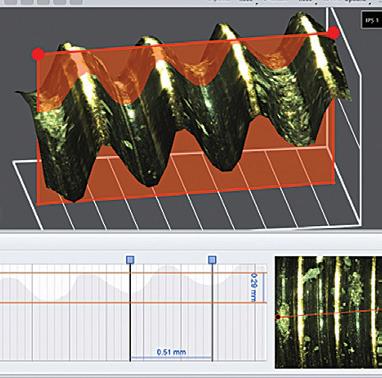Click the FPS indicator box

coord(371,20)
